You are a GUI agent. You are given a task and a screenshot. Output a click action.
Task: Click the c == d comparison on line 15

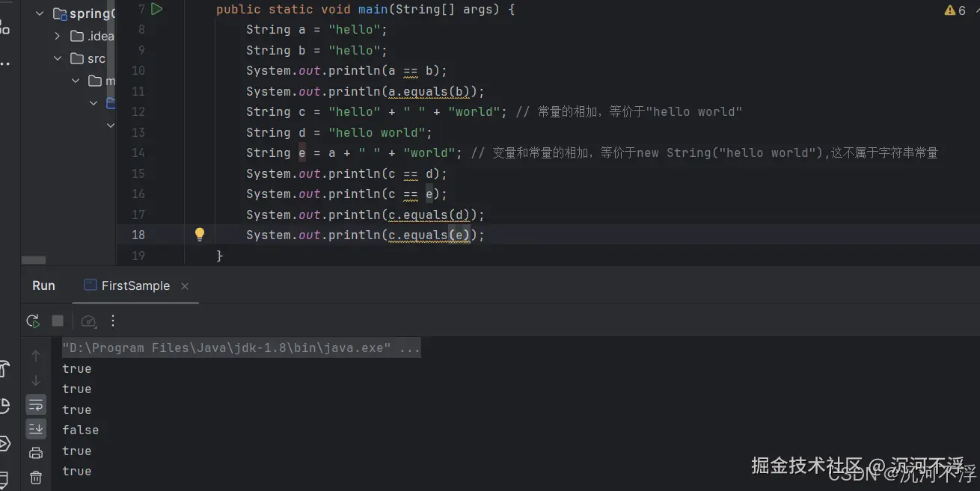click(411, 173)
